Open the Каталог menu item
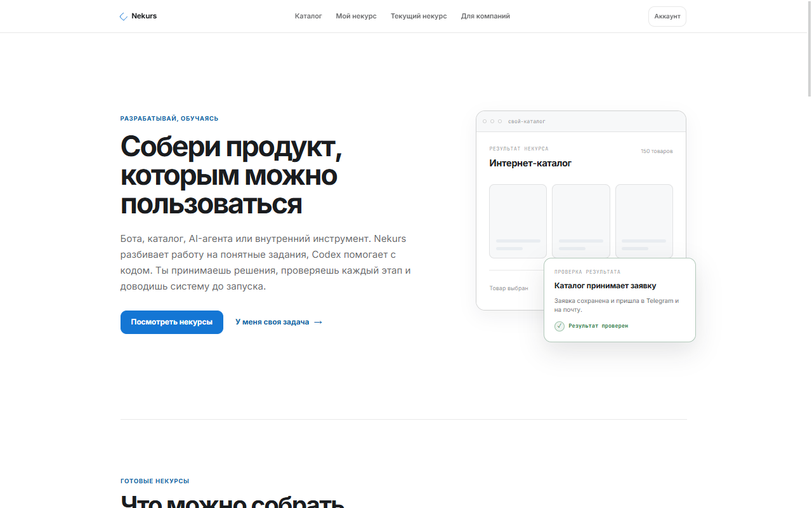812x508 pixels. click(308, 17)
